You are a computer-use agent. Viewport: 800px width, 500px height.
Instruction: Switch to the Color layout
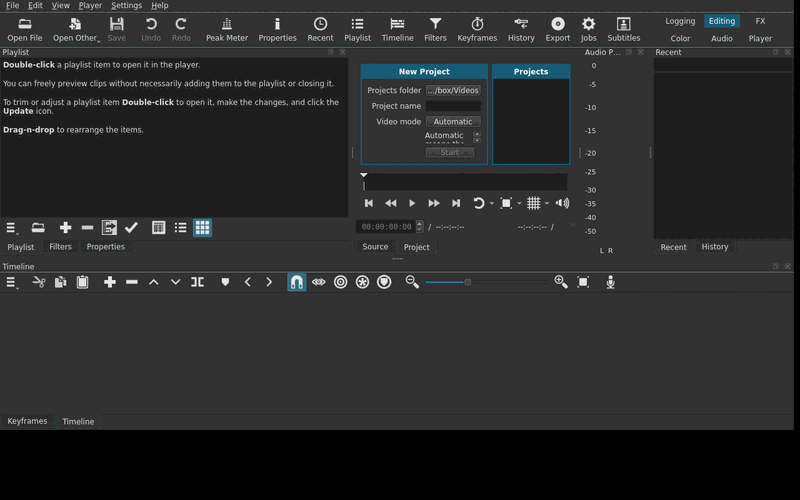(680, 38)
